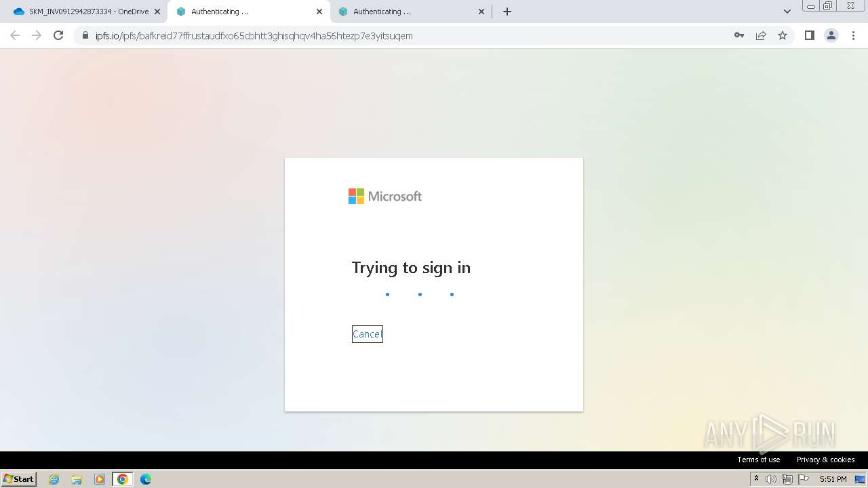
Task: Reload the current page
Action: [58, 35]
